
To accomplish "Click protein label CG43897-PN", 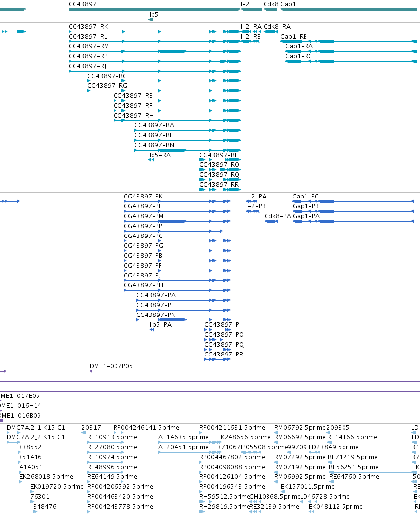I will tap(156, 315).
